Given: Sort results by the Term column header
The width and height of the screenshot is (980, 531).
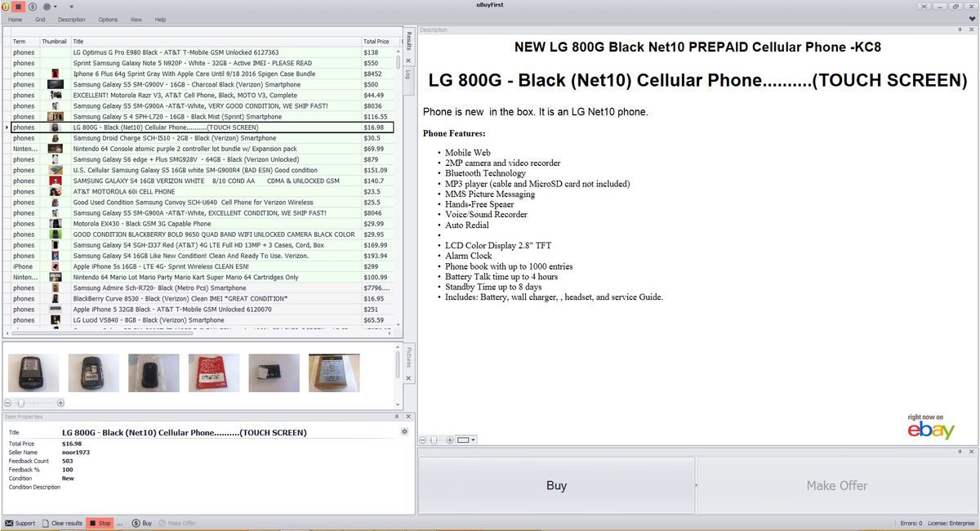Looking at the screenshot, I should (x=24, y=41).
